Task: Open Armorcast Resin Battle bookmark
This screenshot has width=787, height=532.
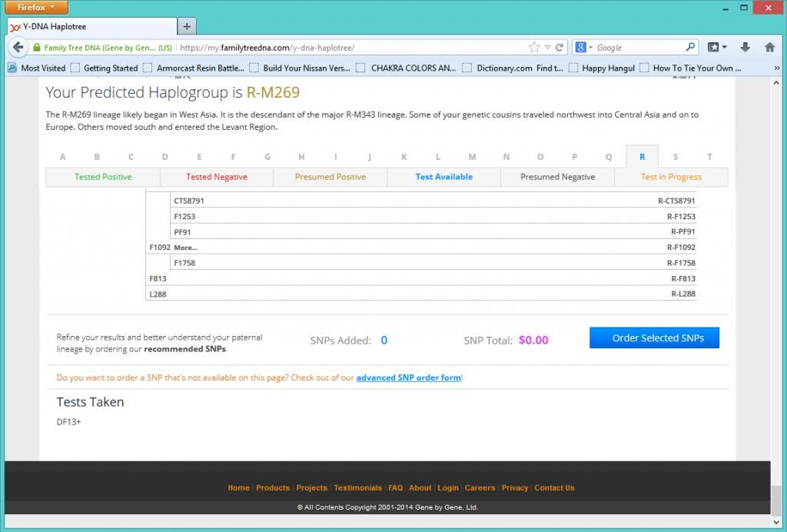Action: point(194,68)
